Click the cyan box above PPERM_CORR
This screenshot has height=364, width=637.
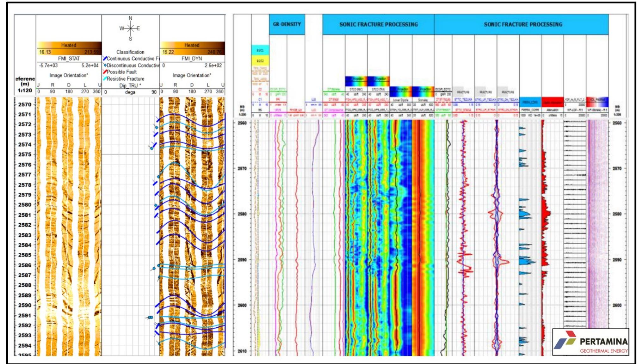pos(530,102)
